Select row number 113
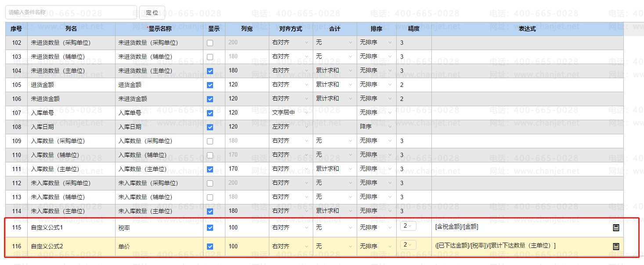Viewport: 644px width, 265px height. (x=16, y=197)
